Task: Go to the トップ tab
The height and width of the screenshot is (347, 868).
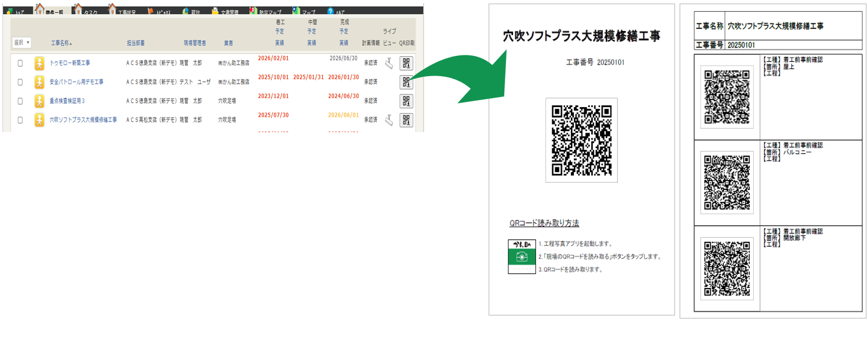Action: coord(15,11)
